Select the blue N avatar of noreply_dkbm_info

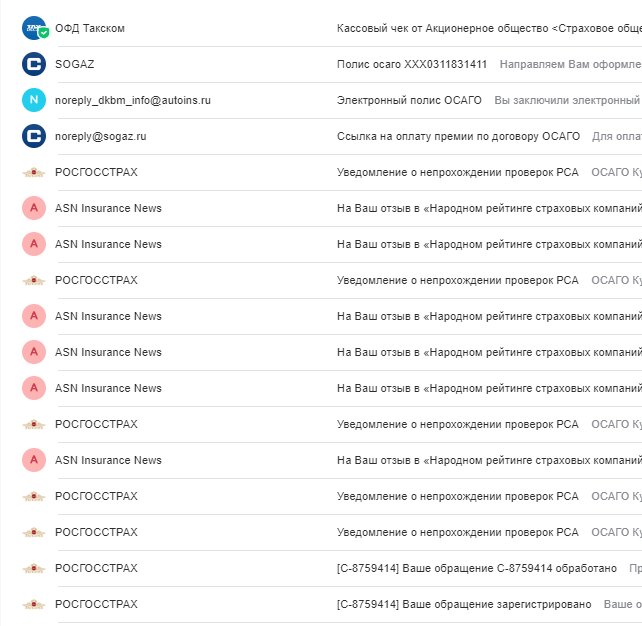pos(34,100)
